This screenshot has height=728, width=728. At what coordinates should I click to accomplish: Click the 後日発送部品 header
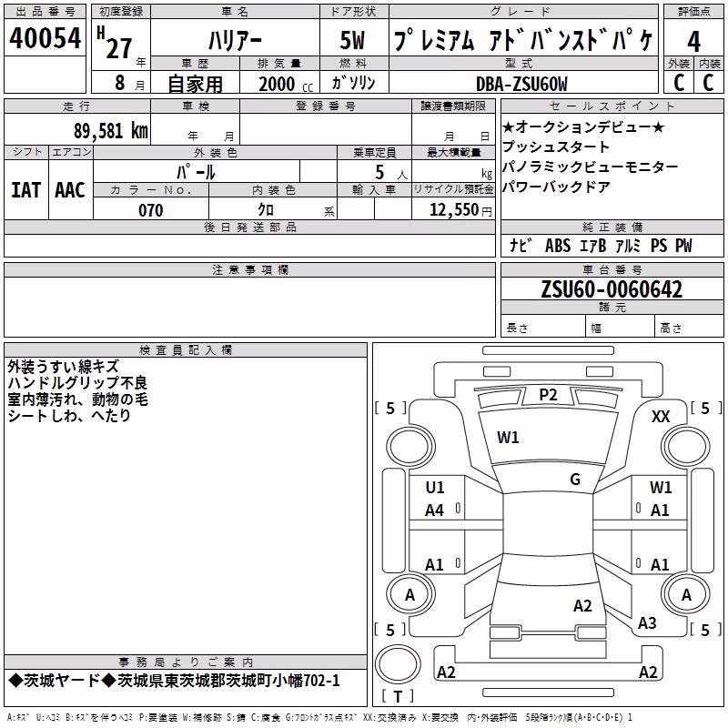(x=249, y=227)
